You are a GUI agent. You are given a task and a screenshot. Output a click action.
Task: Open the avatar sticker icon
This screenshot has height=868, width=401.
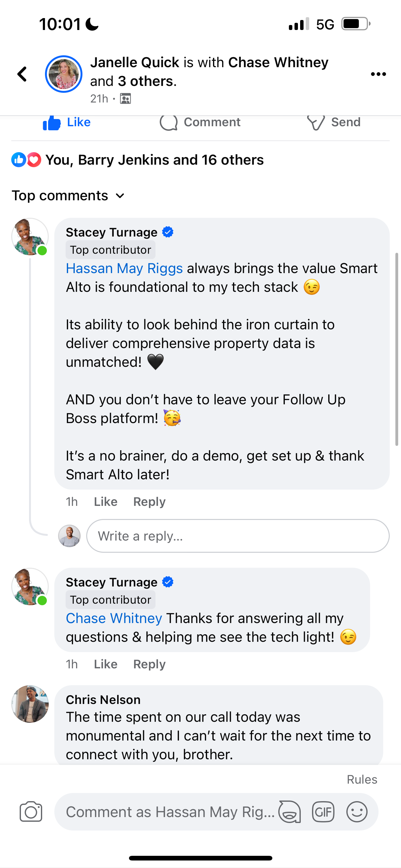point(289,812)
